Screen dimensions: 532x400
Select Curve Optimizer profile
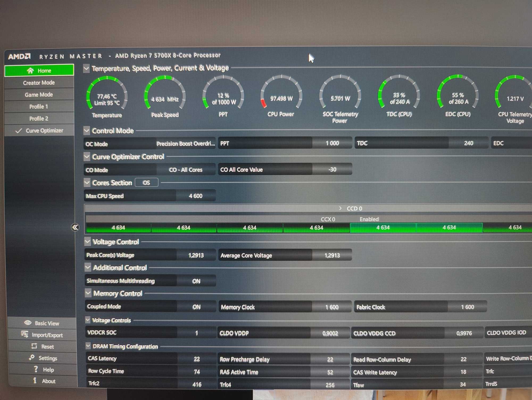(x=39, y=131)
